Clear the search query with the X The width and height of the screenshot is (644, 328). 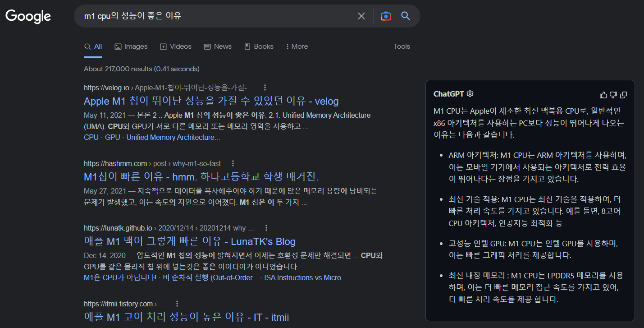(x=361, y=16)
